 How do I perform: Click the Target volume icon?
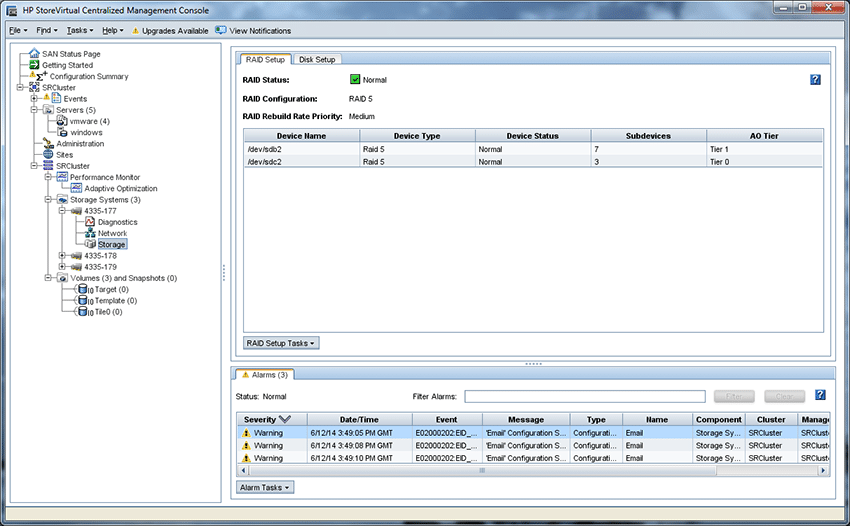click(85, 289)
